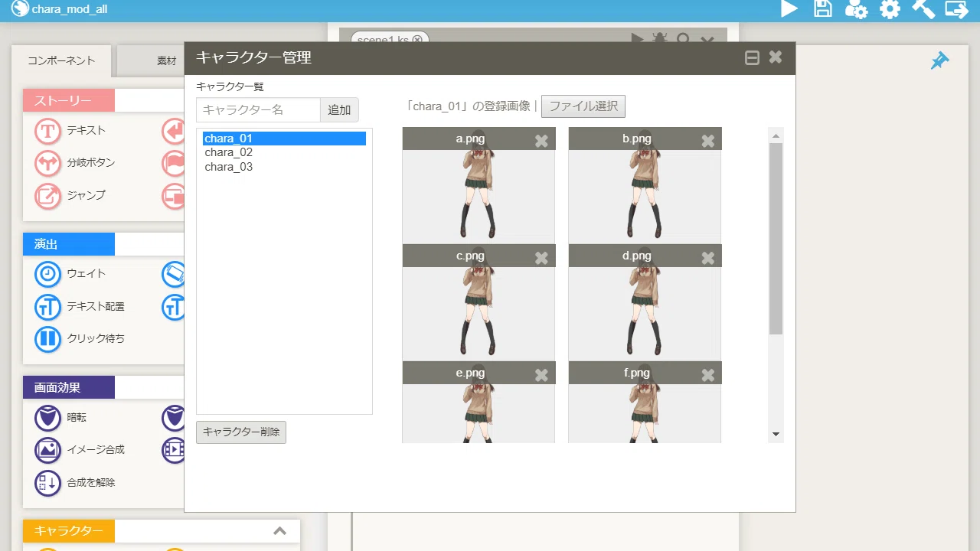Collapse the キャラクター section chevron
The image size is (980, 551).
coord(280,531)
